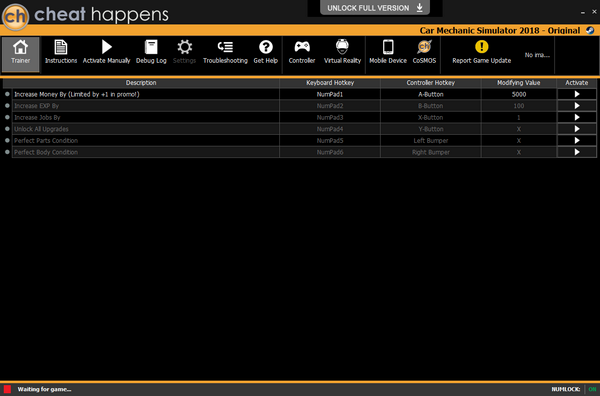The height and width of the screenshot is (396, 600).
Task: Click the Get Help icon
Action: 266,52
